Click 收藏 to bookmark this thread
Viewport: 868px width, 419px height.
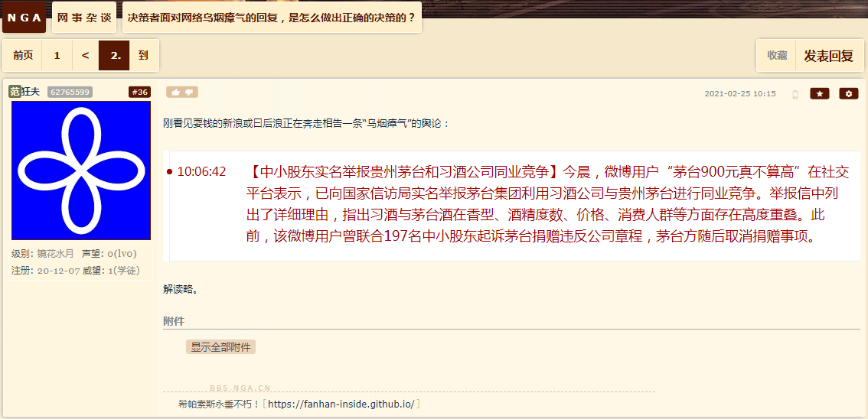[777, 55]
